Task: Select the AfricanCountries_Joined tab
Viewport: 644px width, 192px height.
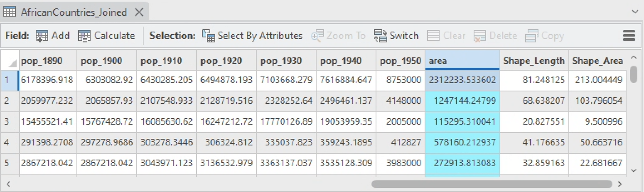Action: coord(74,12)
